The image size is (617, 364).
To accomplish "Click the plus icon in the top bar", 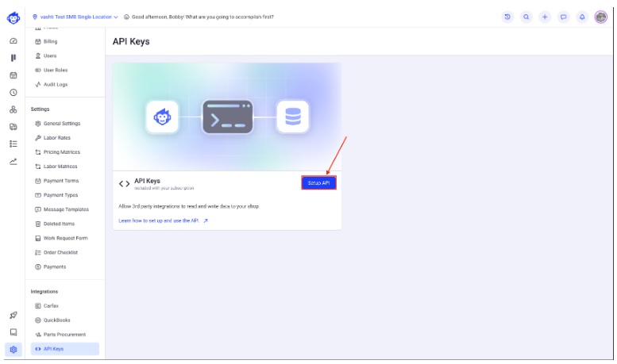I will (x=545, y=17).
